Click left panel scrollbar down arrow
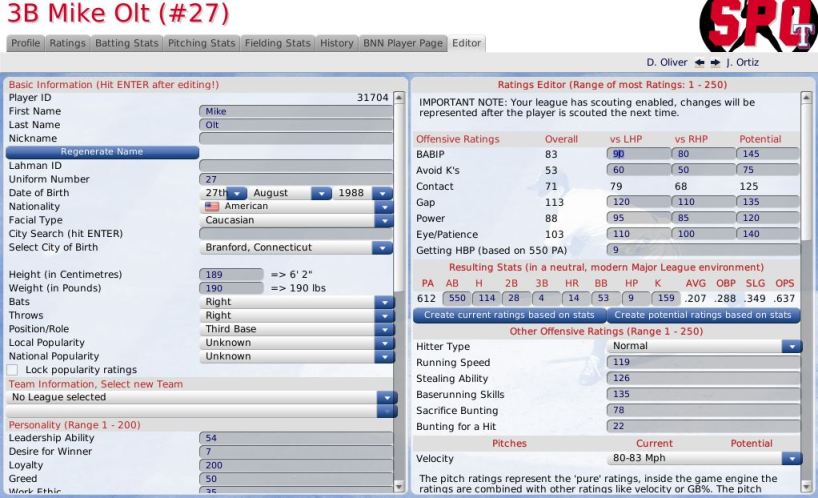This screenshot has height=498, width=818. 399,487
